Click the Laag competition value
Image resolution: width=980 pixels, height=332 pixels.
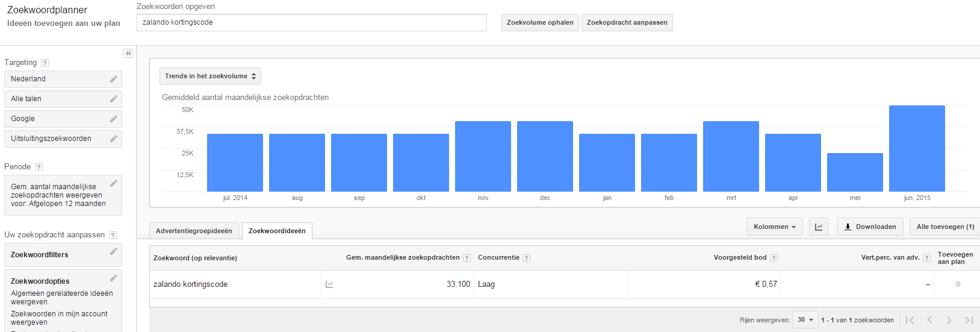(486, 284)
